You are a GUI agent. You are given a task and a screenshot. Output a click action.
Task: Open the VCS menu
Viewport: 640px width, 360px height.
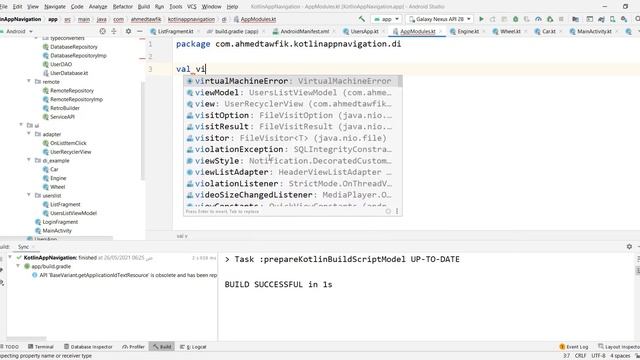point(191,7)
